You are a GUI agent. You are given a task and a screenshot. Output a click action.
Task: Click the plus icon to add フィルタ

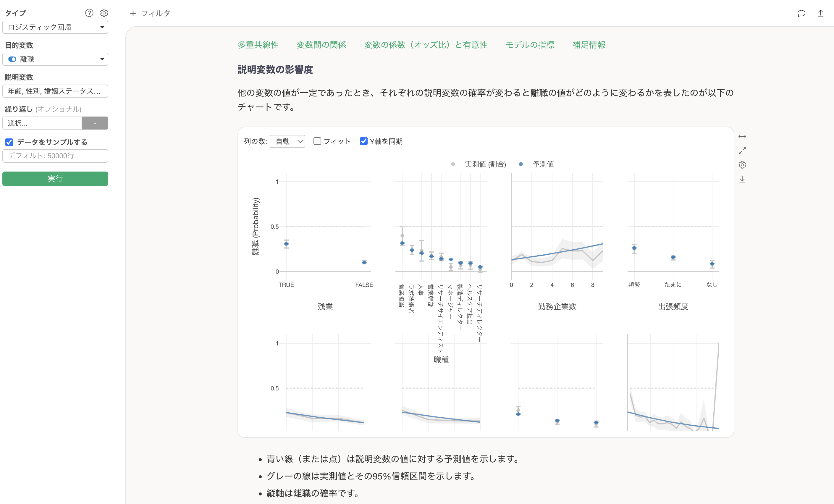(133, 13)
